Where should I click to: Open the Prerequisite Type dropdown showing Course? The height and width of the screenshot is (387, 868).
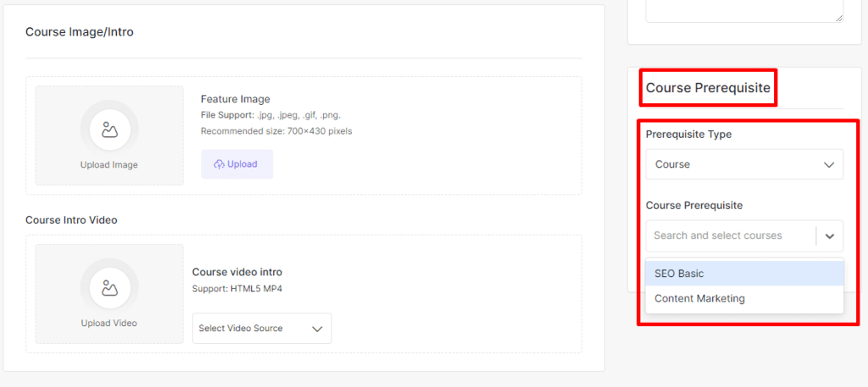pyautogui.click(x=743, y=165)
